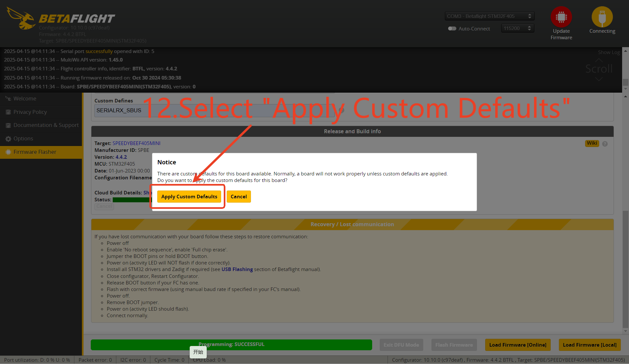The height and width of the screenshot is (364, 629).
Task: Click Load Firmware [Online]
Action: pyautogui.click(x=518, y=345)
